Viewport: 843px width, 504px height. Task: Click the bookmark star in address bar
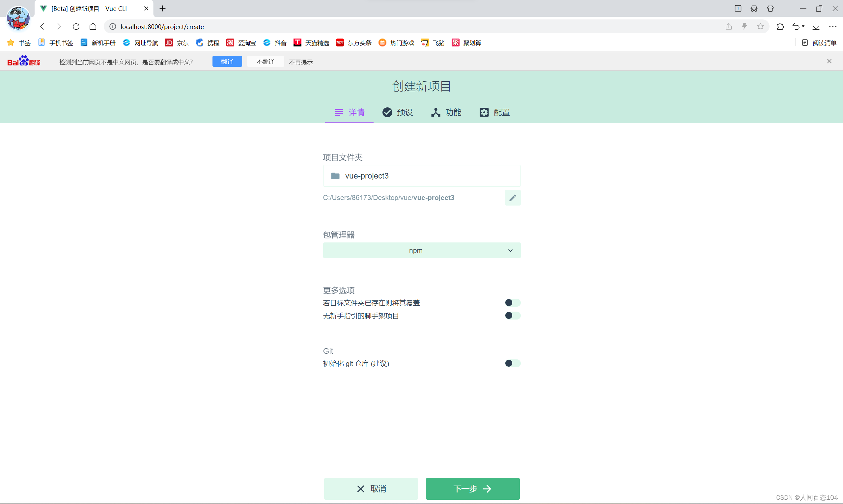(x=760, y=26)
